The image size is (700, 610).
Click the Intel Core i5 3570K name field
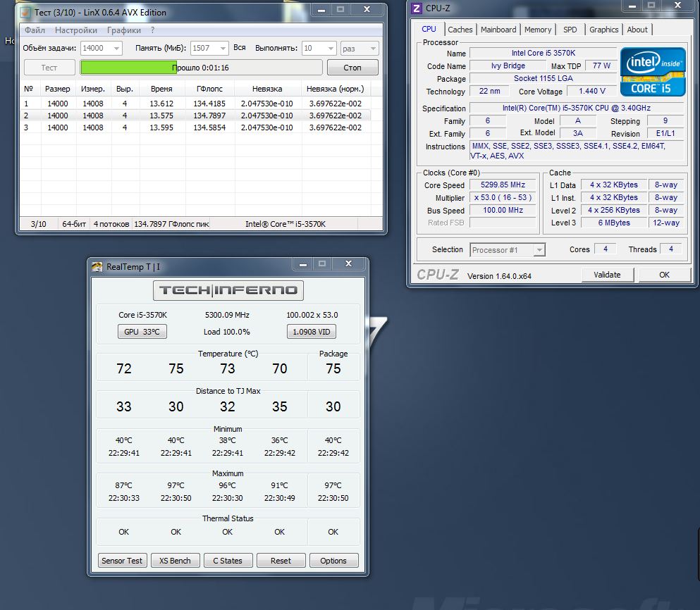[x=544, y=53]
